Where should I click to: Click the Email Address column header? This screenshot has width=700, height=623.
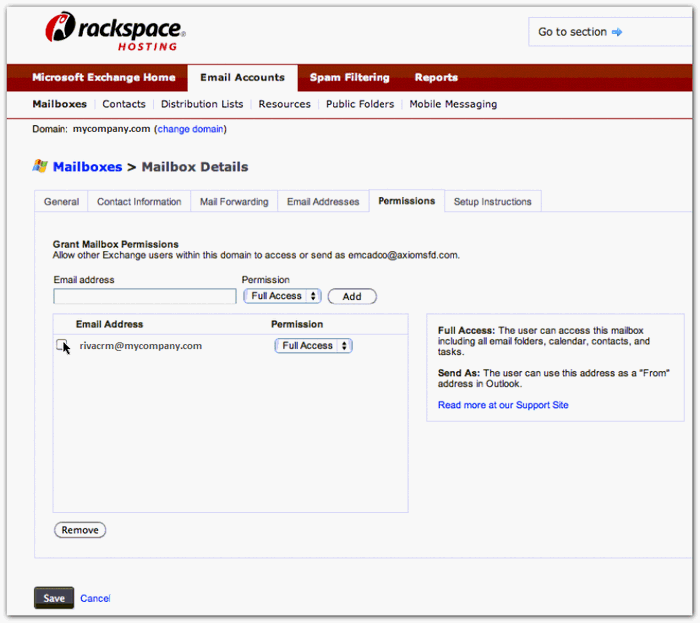pos(109,324)
